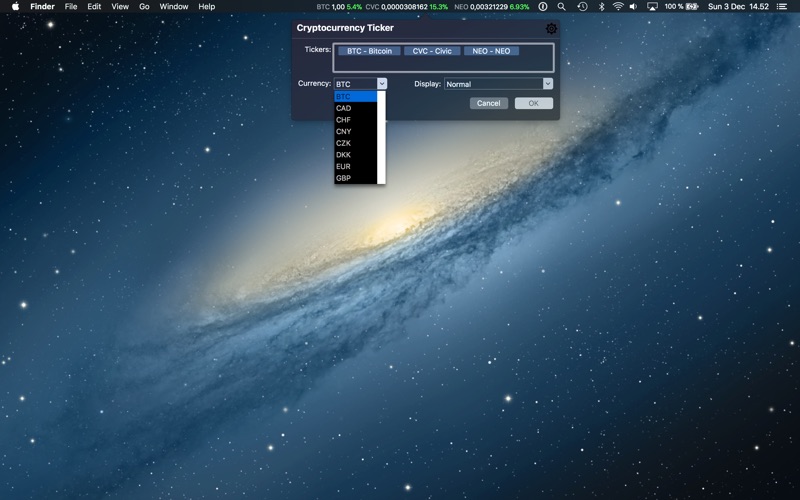
Task: Click the Spotlight search magnifier icon
Action: [x=562, y=6]
